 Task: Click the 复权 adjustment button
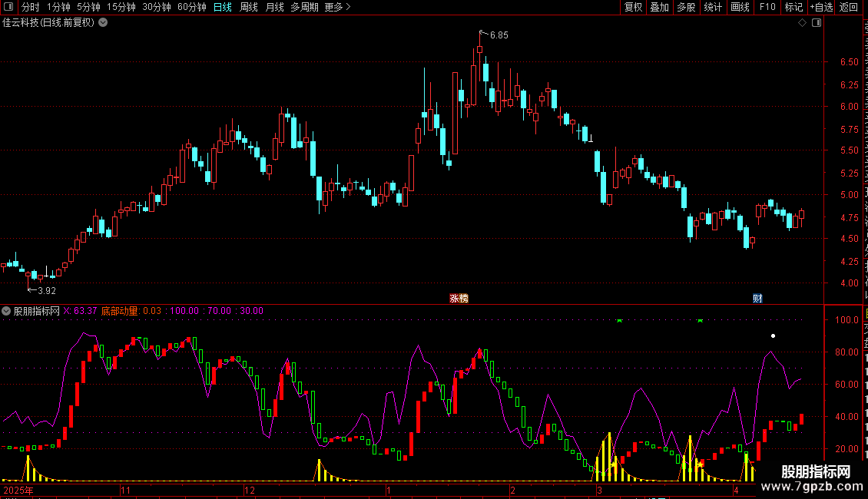click(x=633, y=7)
